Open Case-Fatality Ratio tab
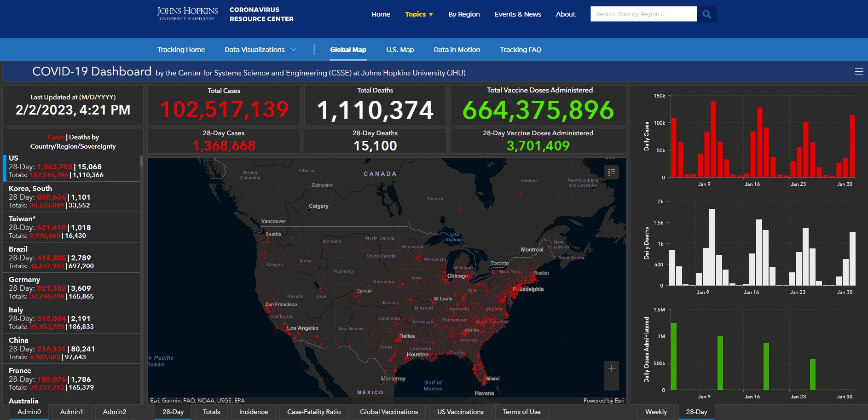Viewport: 868px width, 420px height. tap(314, 412)
